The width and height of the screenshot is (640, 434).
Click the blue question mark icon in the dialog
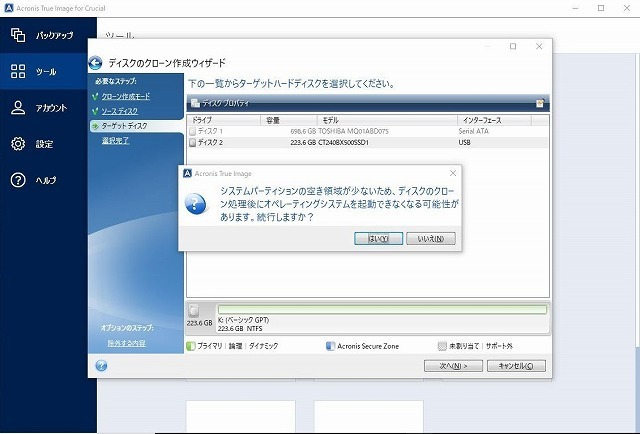pos(196,203)
